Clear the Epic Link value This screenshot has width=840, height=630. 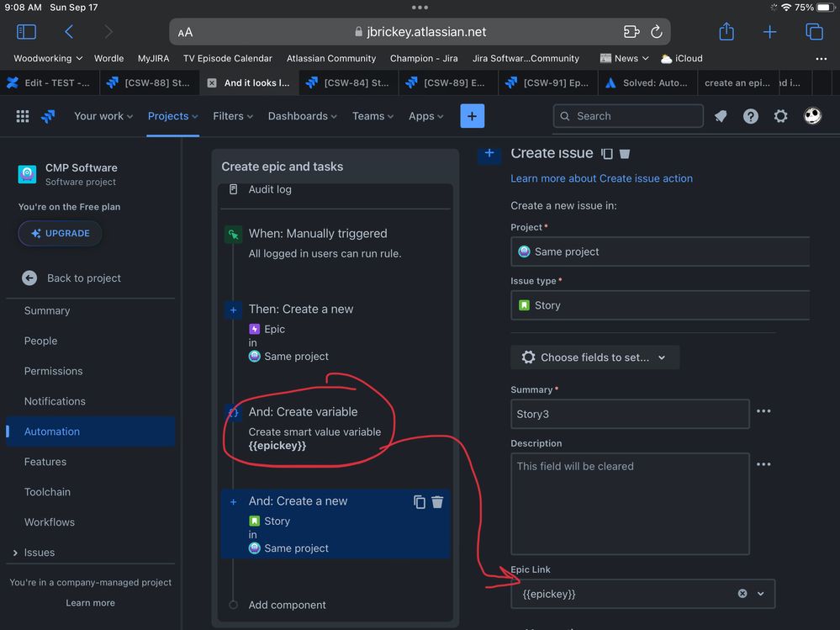tap(742, 594)
